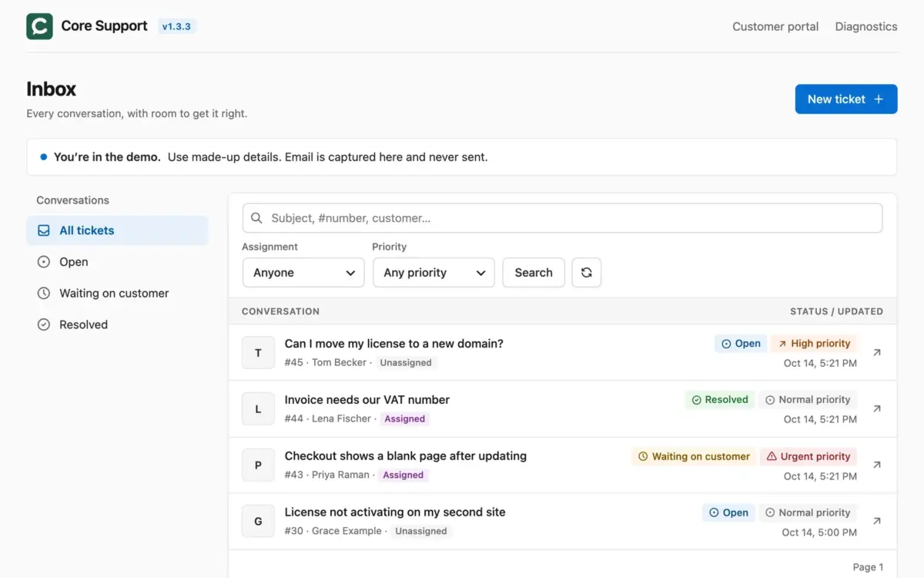This screenshot has width=924, height=578.
Task: Click the New ticket button
Action: tap(846, 99)
